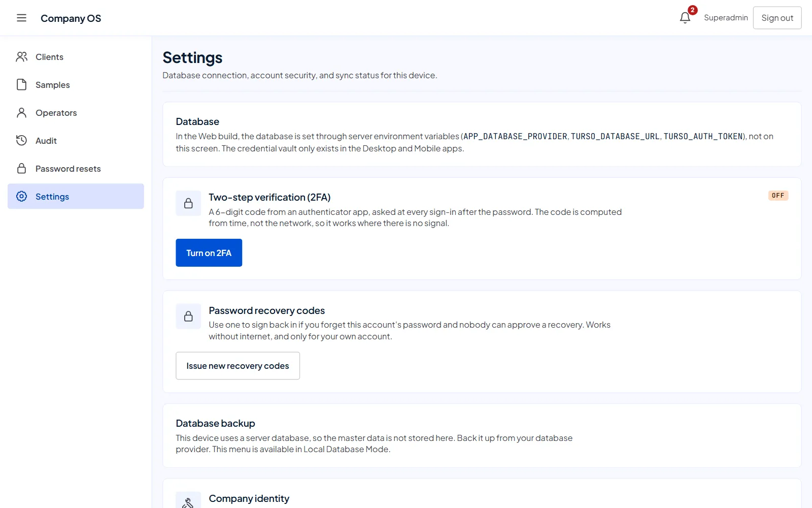Viewport: 812px width, 508px height.
Task: Click the Company OS title
Action: [x=71, y=18]
